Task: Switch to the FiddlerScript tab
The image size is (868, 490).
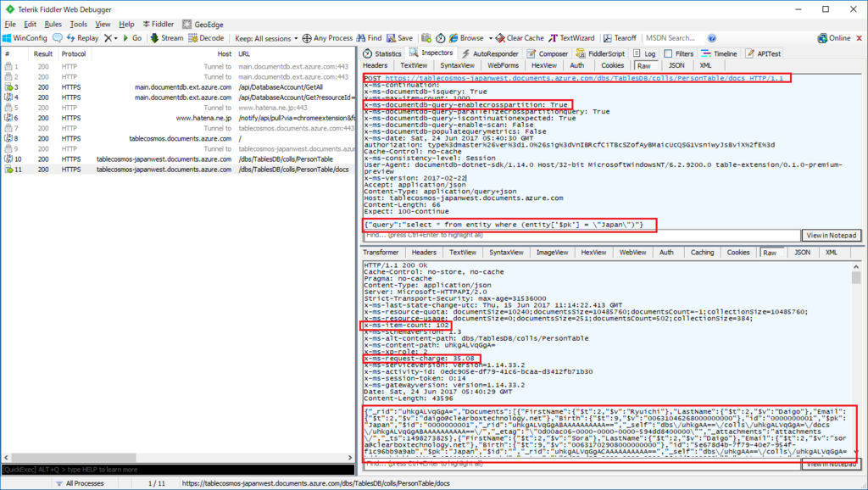Action: coord(600,53)
